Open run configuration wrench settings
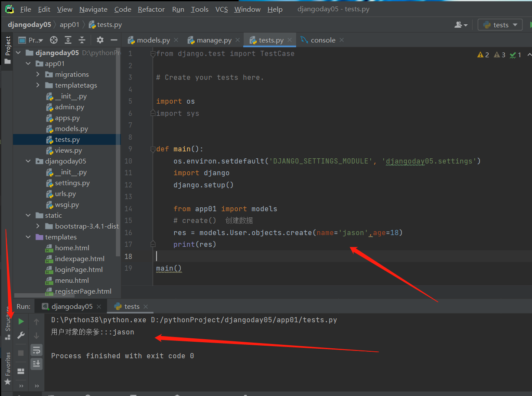This screenshot has width=532, height=396. pyautogui.click(x=21, y=335)
